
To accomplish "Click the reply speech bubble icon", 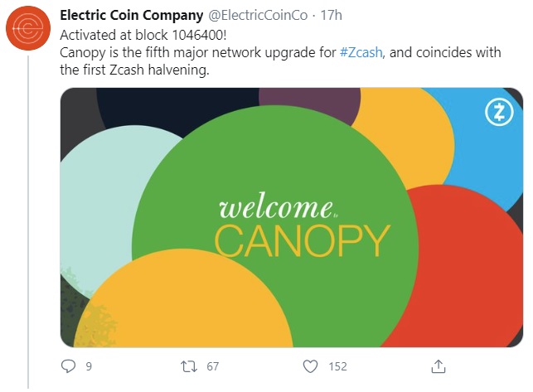I will (x=70, y=365).
